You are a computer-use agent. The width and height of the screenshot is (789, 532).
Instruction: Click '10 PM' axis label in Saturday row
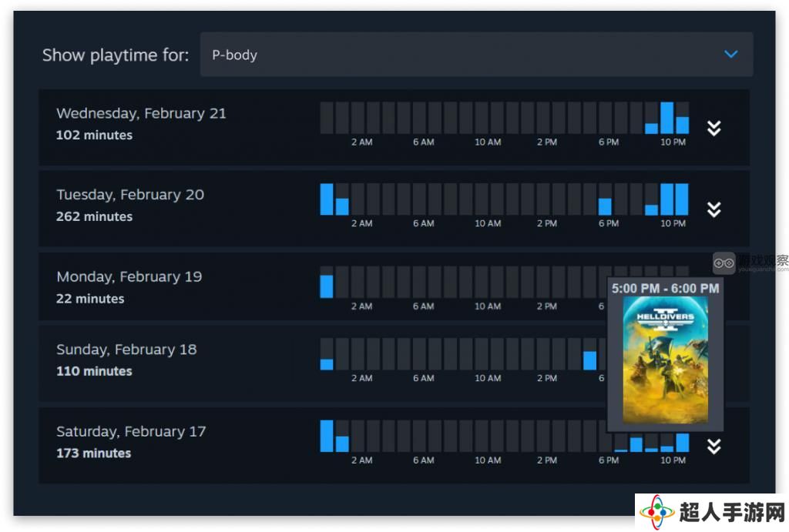click(673, 460)
